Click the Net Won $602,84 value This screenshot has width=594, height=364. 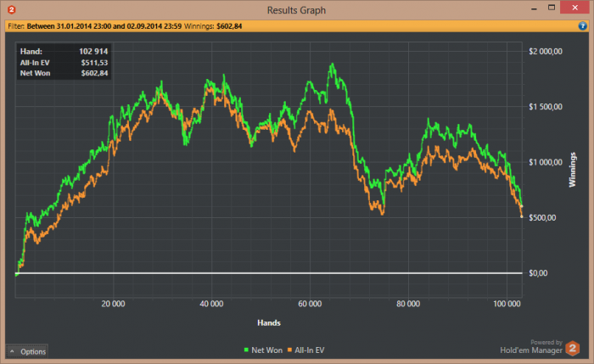tap(94, 73)
